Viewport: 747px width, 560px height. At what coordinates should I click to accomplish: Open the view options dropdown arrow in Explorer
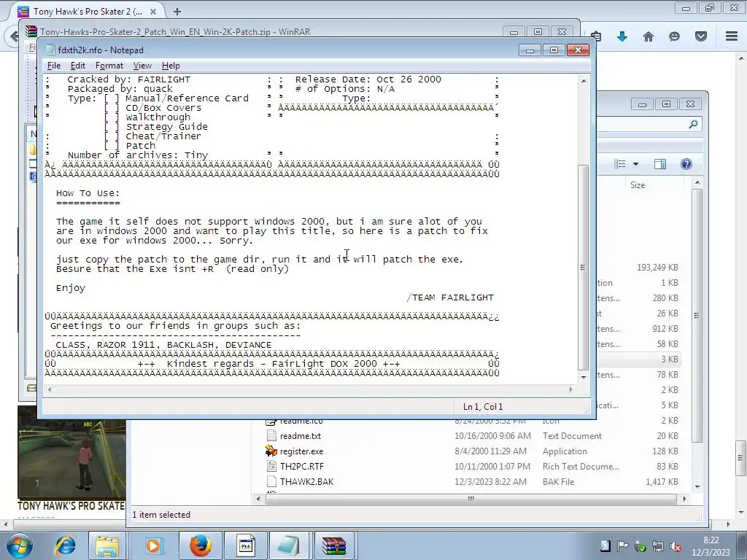[x=635, y=164]
